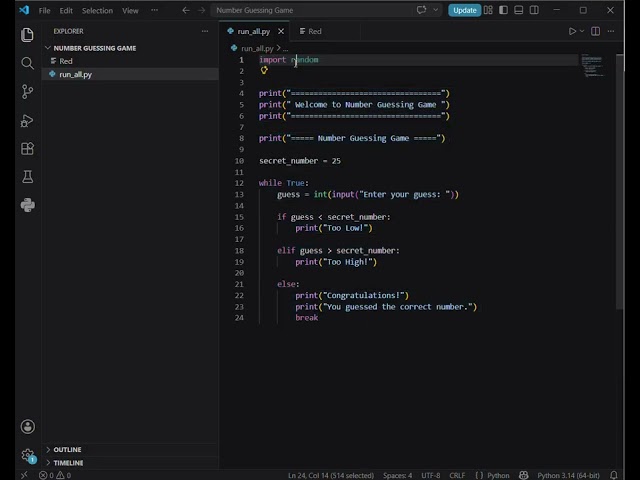Open the View menu

(130, 11)
